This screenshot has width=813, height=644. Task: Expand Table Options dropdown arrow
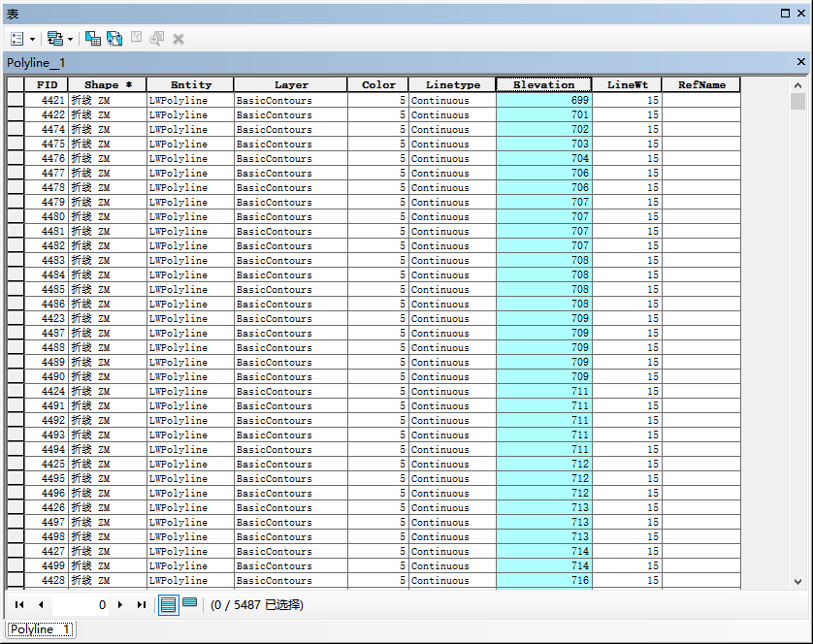pyautogui.click(x=32, y=40)
